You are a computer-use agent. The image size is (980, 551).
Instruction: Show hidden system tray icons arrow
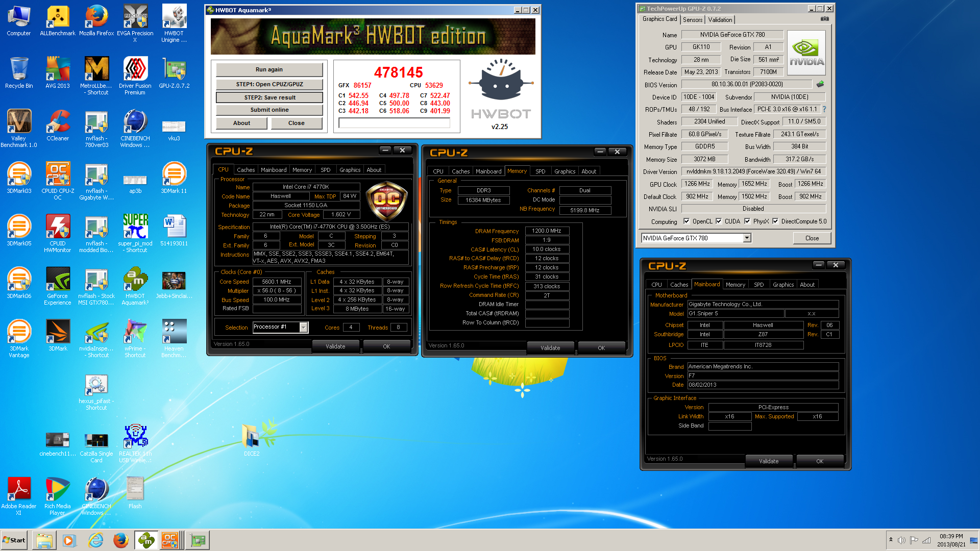coord(891,540)
